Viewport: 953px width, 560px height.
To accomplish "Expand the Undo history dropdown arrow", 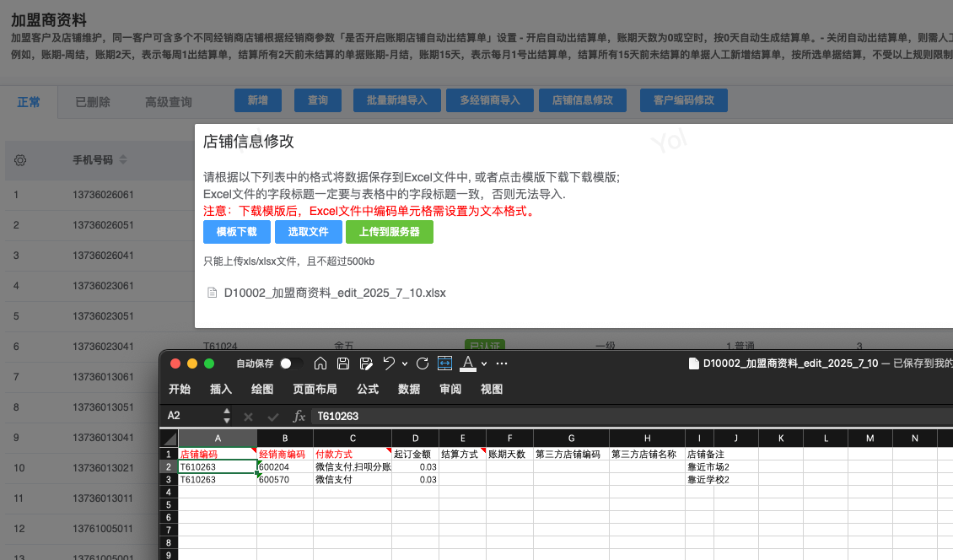I will (405, 364).
